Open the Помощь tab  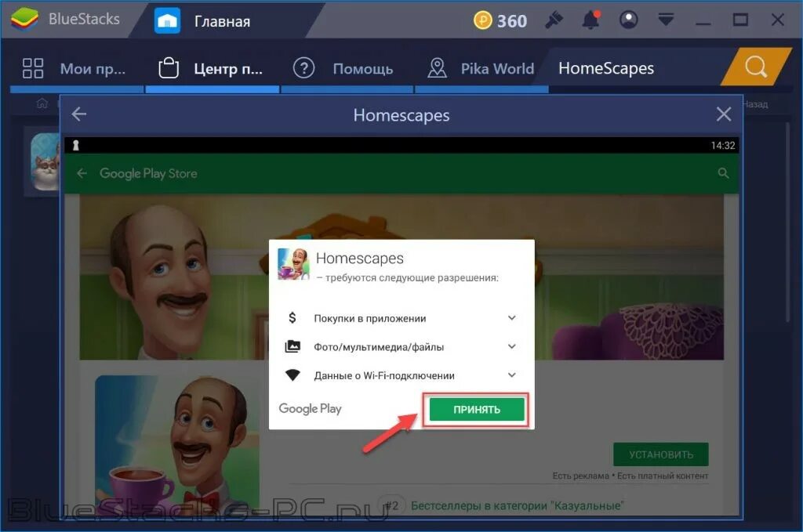coord(347,68)
